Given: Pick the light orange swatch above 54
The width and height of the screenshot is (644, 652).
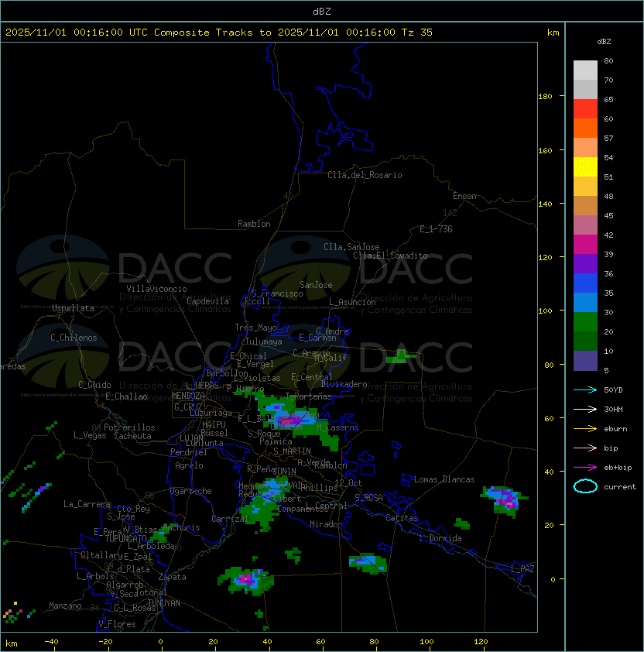Looking at the screenshot, I should (585, 147).
